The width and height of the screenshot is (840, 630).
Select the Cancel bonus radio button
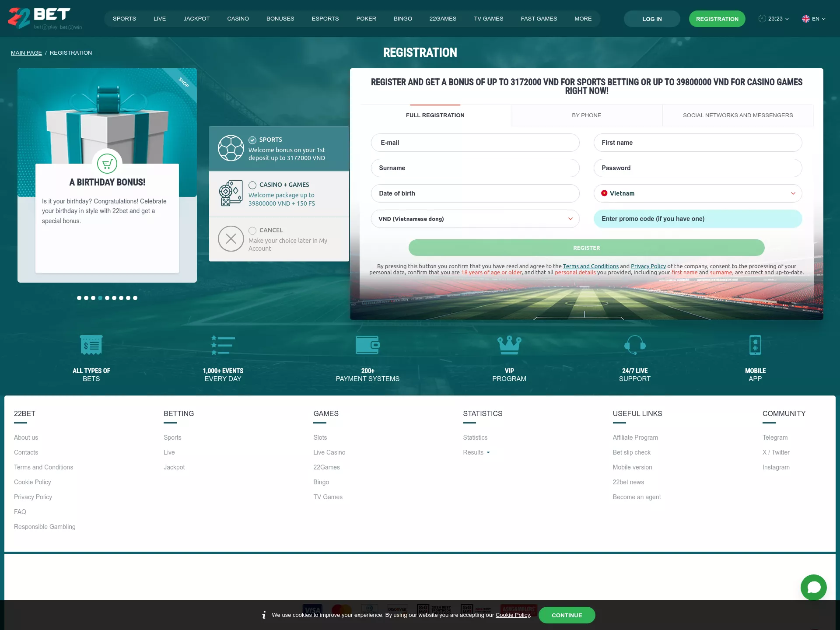[252, 231]
